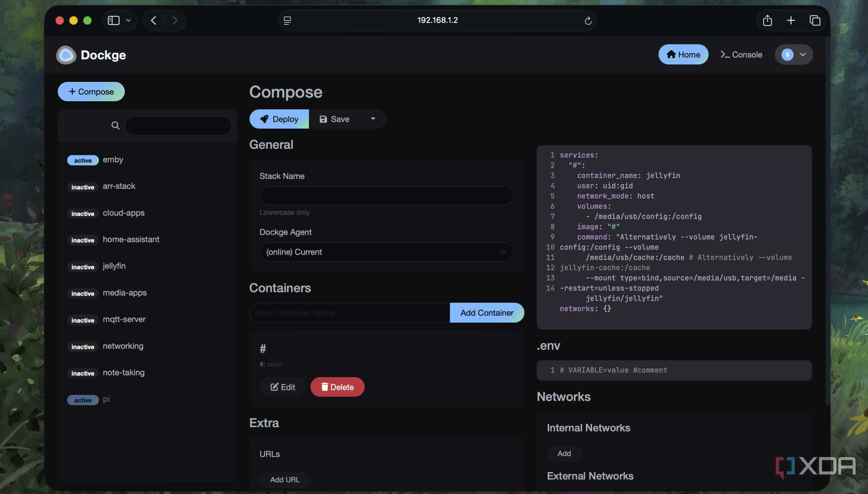Click the networks: {} line in editor
The height and width of the screenshot is (494, 868).
click(585, 309)
